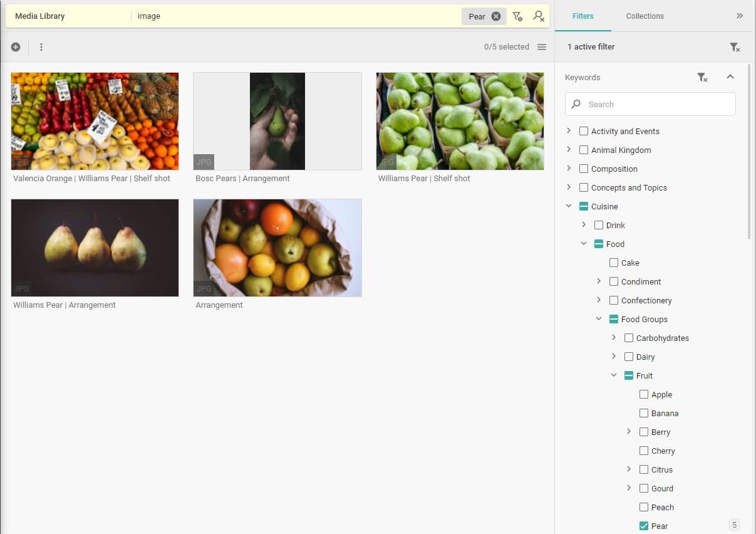Open the three-dot more options menu

click(41, 47)
